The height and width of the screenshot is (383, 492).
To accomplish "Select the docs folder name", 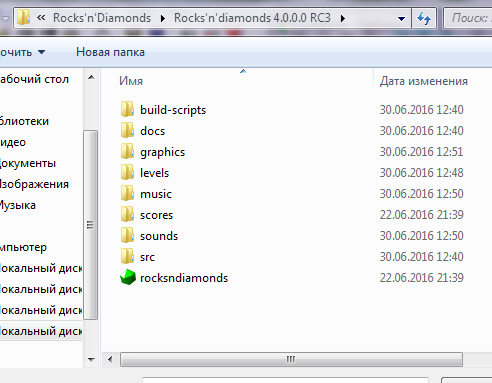I will click(x=152, y=131).
